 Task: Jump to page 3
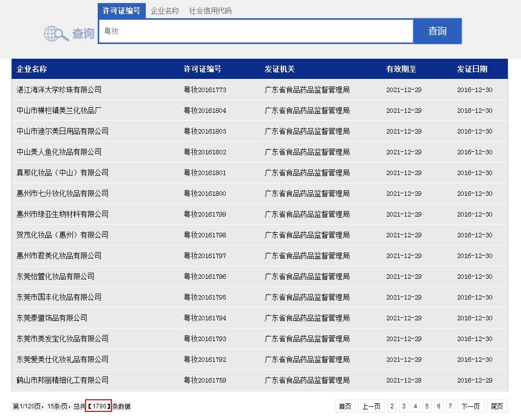point(404,406)
